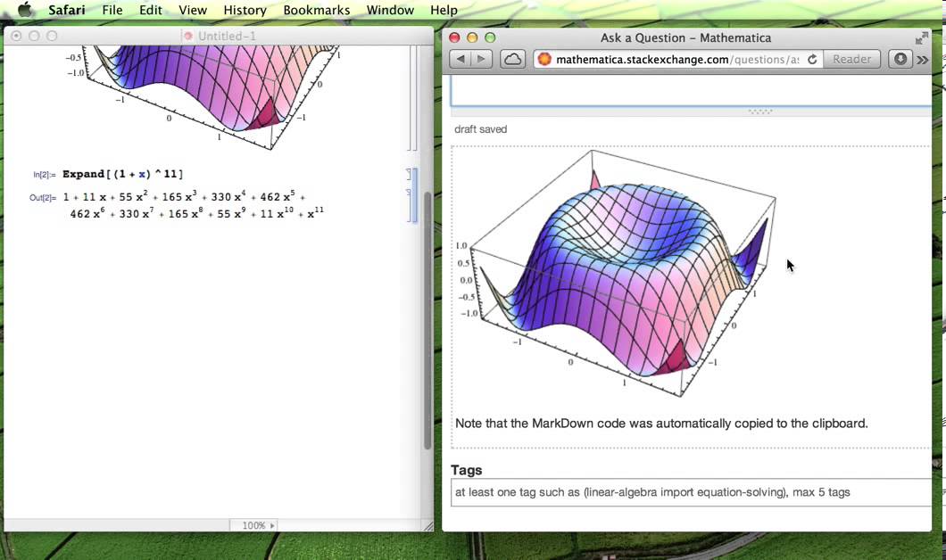
Task: Click the question body text area
Action: point(691,91)
